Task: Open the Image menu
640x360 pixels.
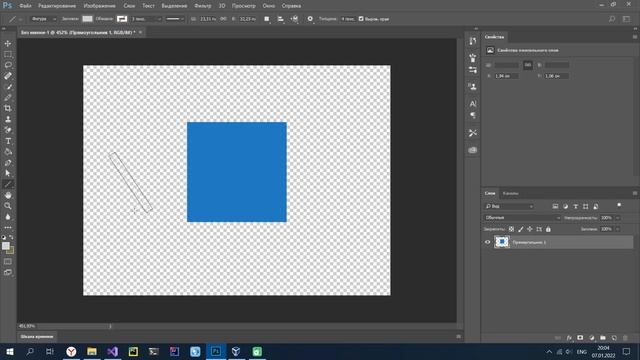Action: 99,6
